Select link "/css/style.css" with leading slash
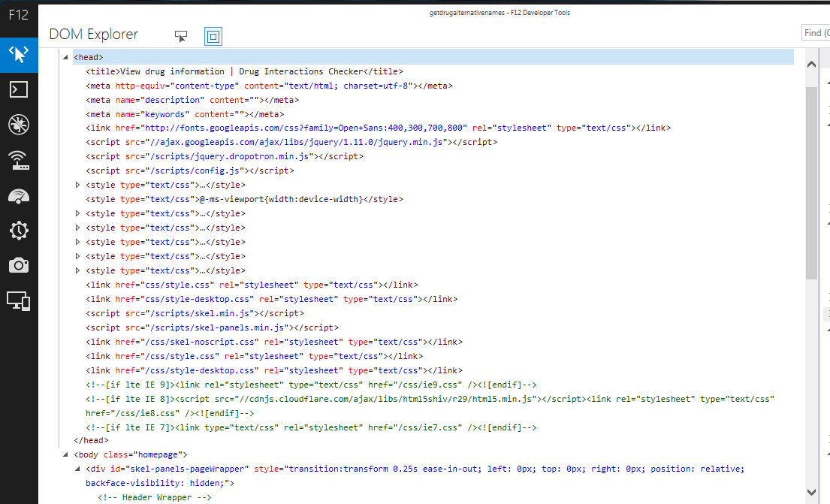The width and height of the screenshot is (830, 504). [254, 356]
